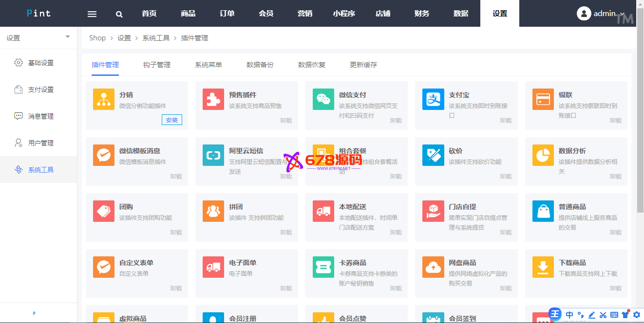This screenshot has height=323, width=644.
Task: Switch to the 钩子管理 tab
Action: tap(157, 65)
